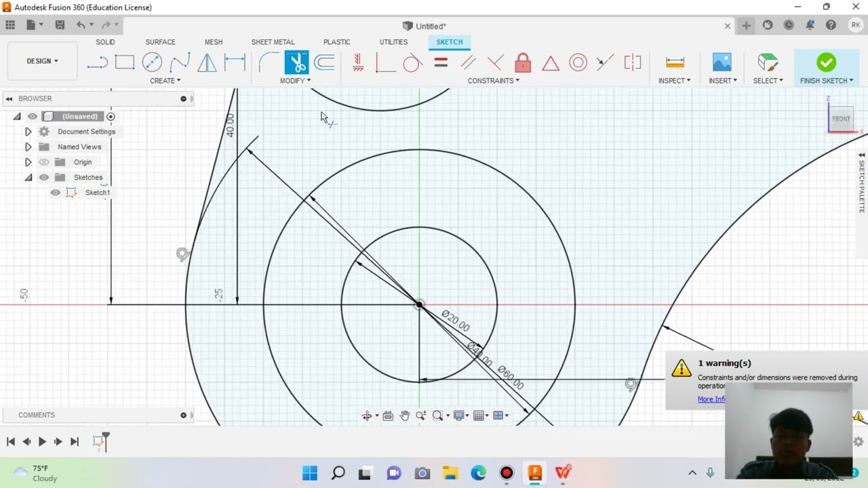Open the Data Panel grid icon

point(10,25)
